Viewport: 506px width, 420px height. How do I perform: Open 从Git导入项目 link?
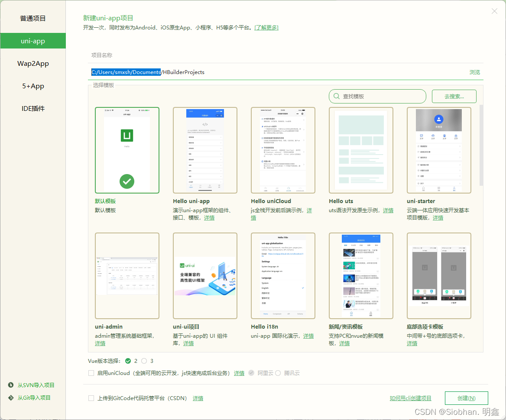click(x=34, y=398)
